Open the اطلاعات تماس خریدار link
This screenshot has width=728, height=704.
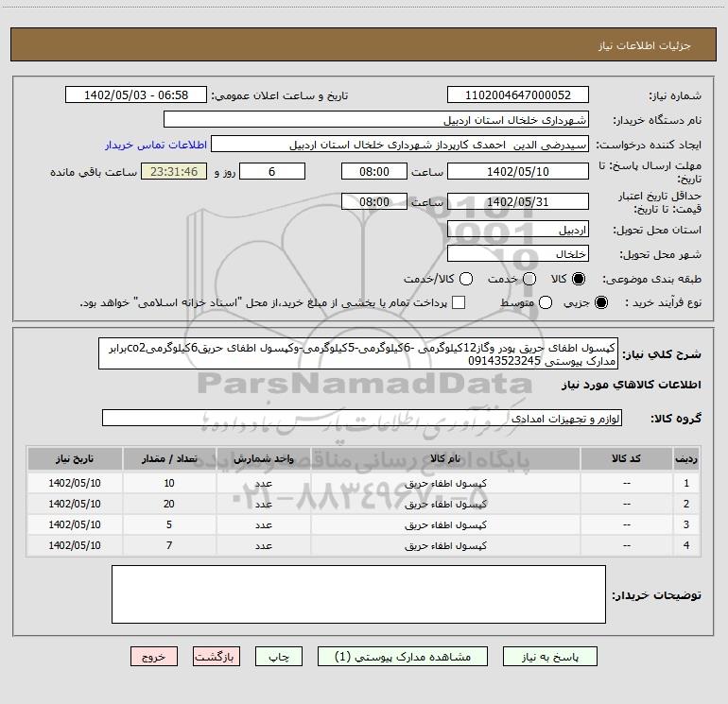click(x=156, y=145)
